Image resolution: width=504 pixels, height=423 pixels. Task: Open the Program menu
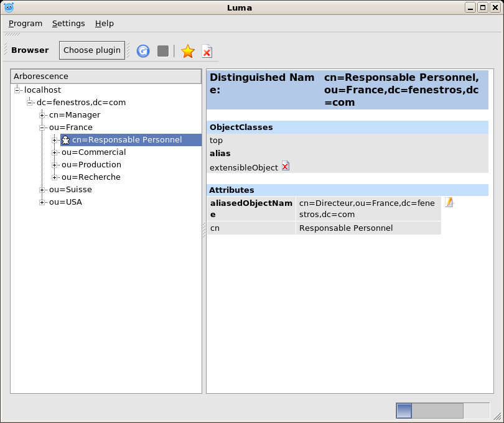pos(26,24)
